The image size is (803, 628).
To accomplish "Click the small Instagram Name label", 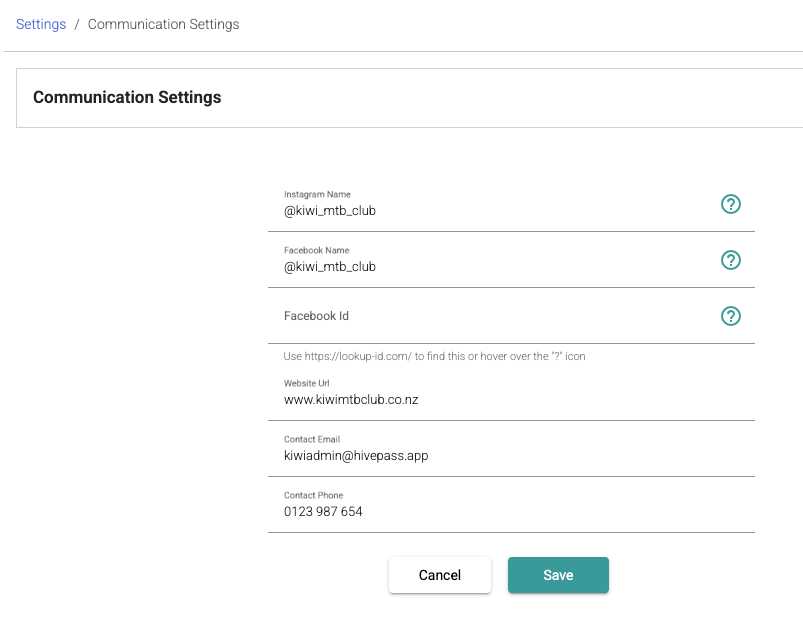I will [x=317, y=194].
